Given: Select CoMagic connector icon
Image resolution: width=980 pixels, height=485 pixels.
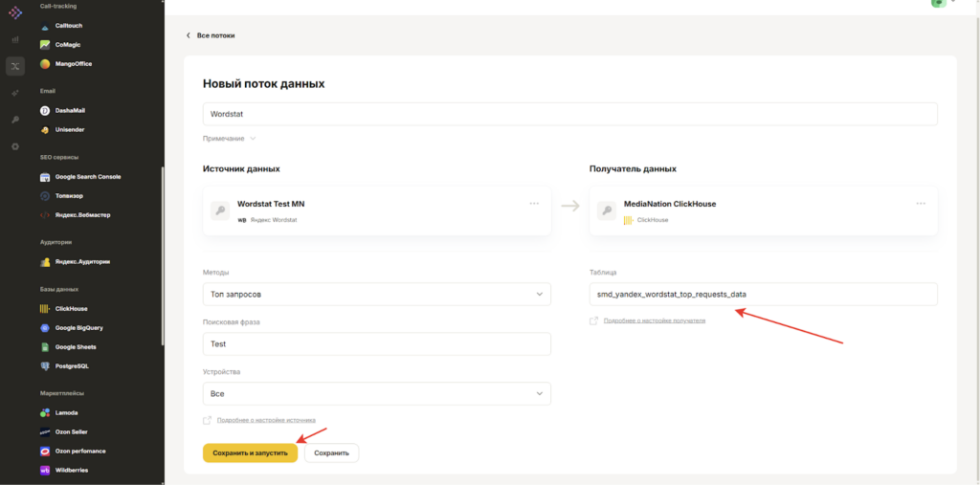Looking at the screenshot, I should [x=45, y=45].
